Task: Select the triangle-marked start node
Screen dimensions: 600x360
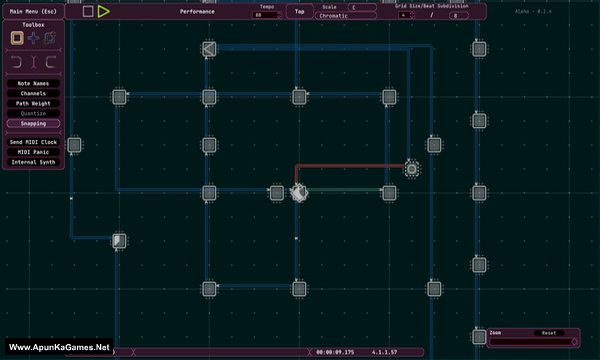Action: pyautogui.click(x=209, y=49)
